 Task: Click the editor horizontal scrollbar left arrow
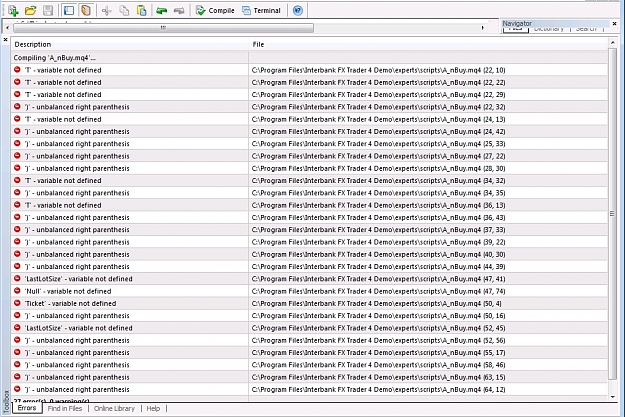[x=7, y=28]
